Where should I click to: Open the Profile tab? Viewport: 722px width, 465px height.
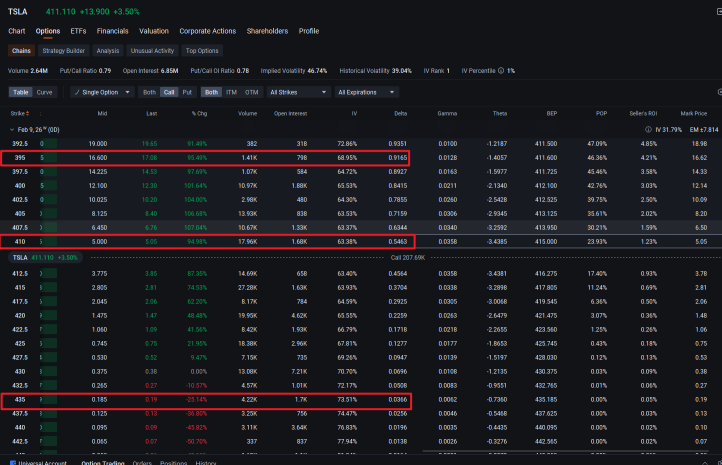pos(309,31)
